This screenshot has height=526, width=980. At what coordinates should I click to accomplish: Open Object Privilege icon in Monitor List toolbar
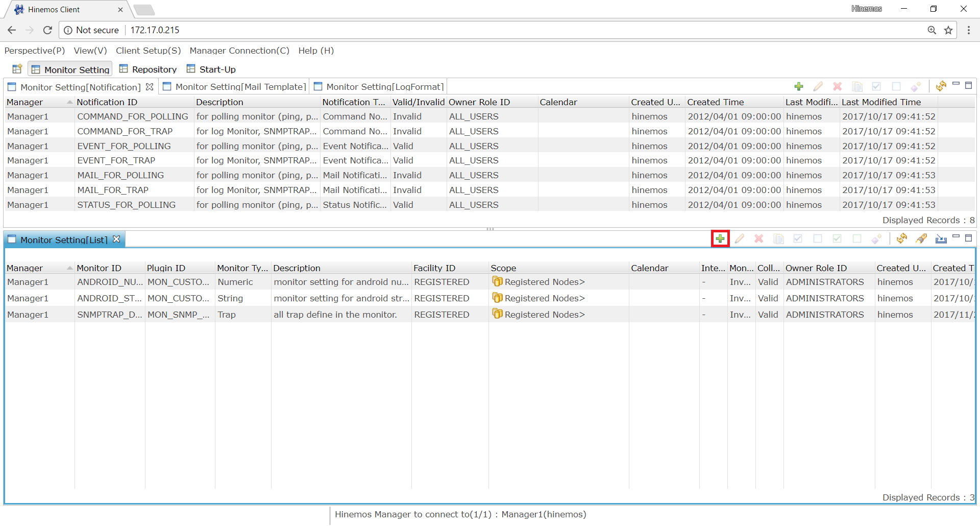click(876, 238)
